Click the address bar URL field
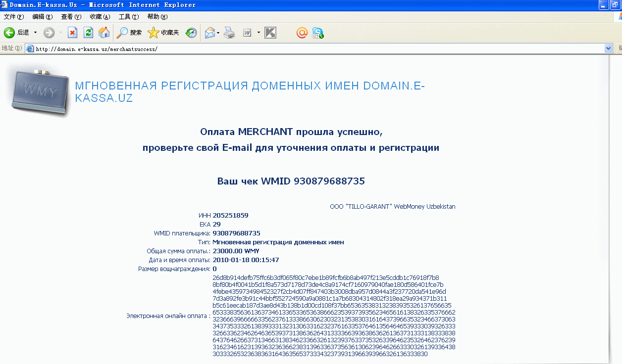This screenshot has width=622, height=364. (x=319, y=48)
